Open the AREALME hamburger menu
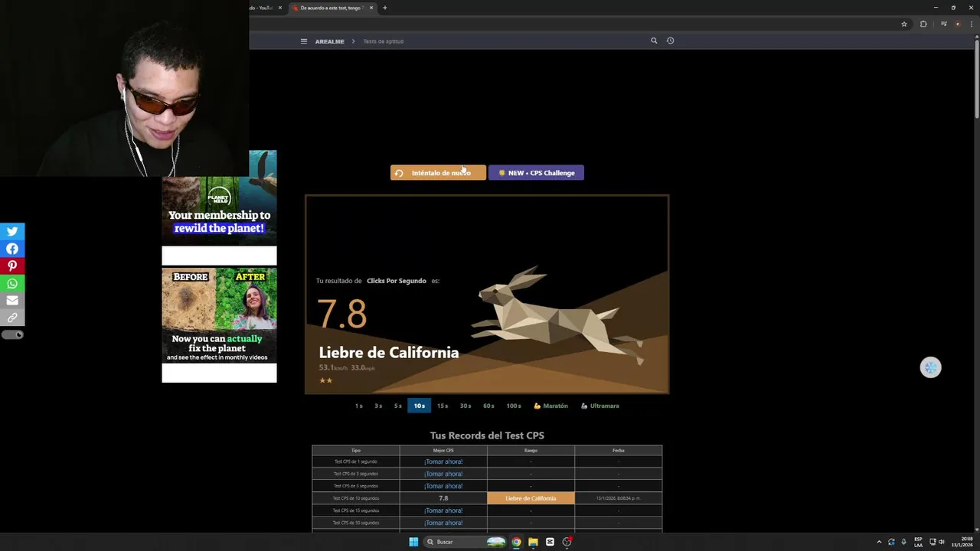The image size is (980, 551). click(304, 41)
